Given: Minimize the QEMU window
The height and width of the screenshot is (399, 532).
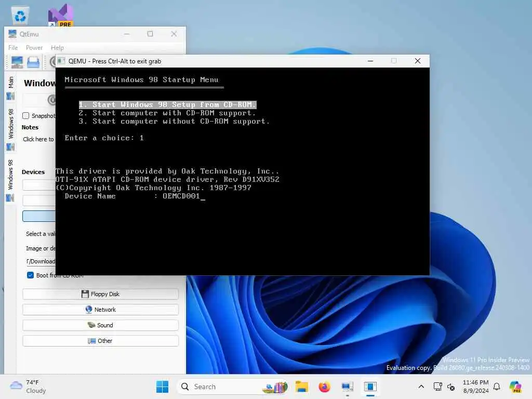Looking at the screenshot, I should coord(370,61).
